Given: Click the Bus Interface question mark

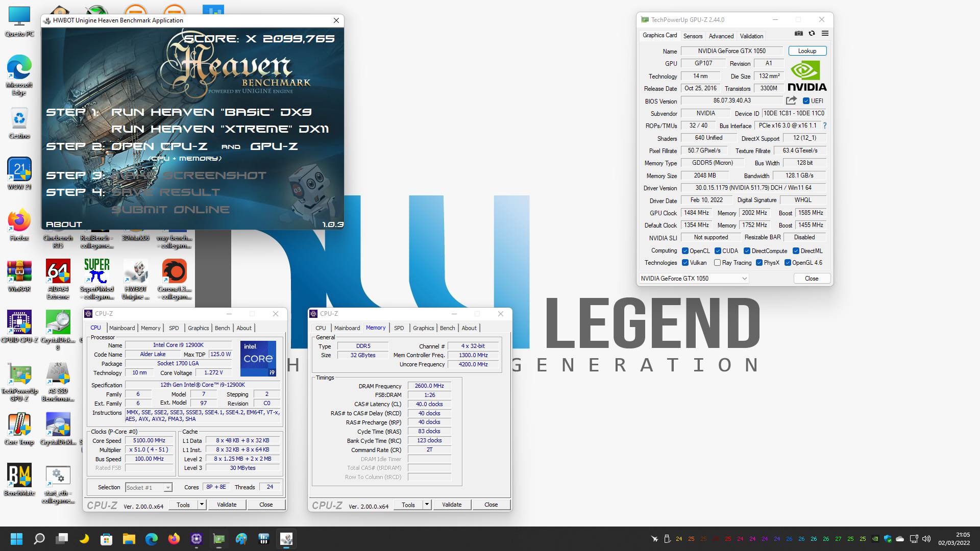Looking at the screenshot, I should click(824, 126).
